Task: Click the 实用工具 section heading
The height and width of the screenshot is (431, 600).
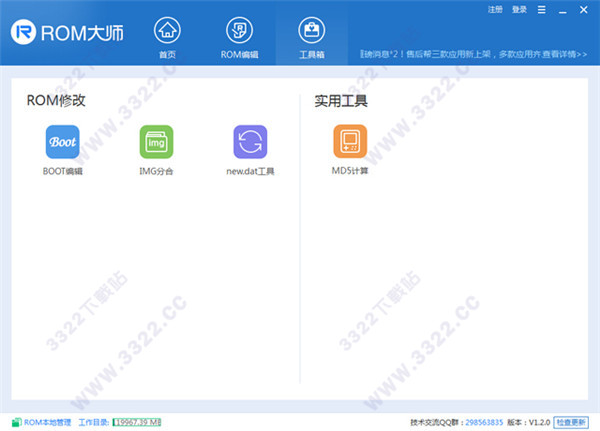Action: 341,101
